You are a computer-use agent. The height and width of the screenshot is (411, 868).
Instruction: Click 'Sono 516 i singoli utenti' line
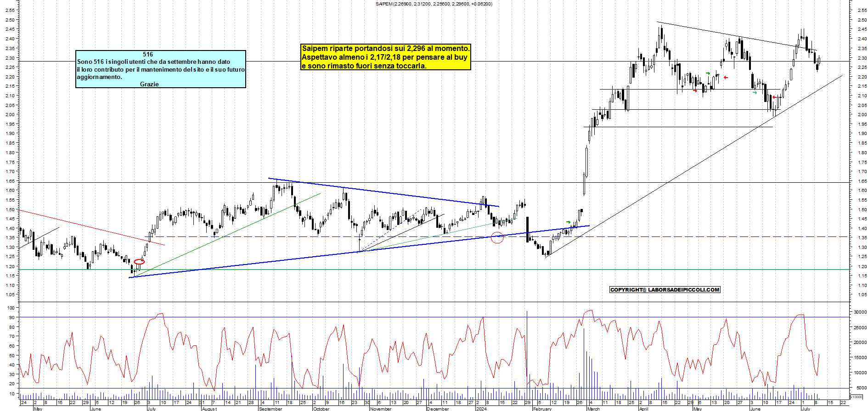(154, 62)
